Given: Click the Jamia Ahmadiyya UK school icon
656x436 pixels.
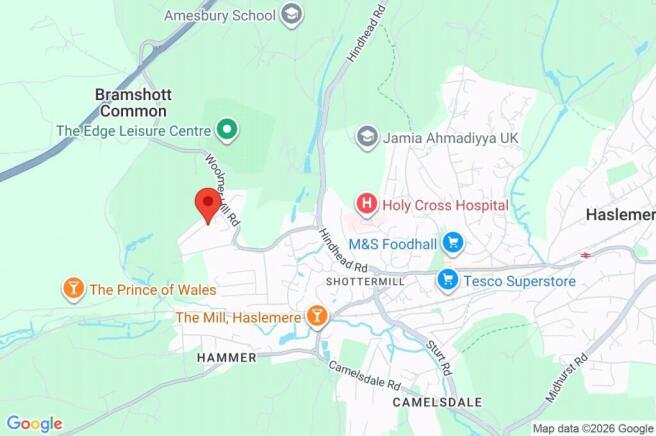Looking at the screenshot, I should pyautogui.click(x=367, y=137).
